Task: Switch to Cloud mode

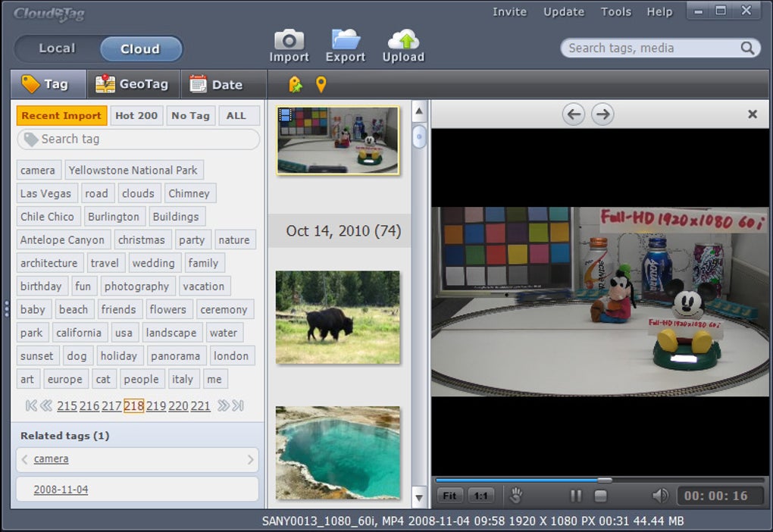Action: 140,49
